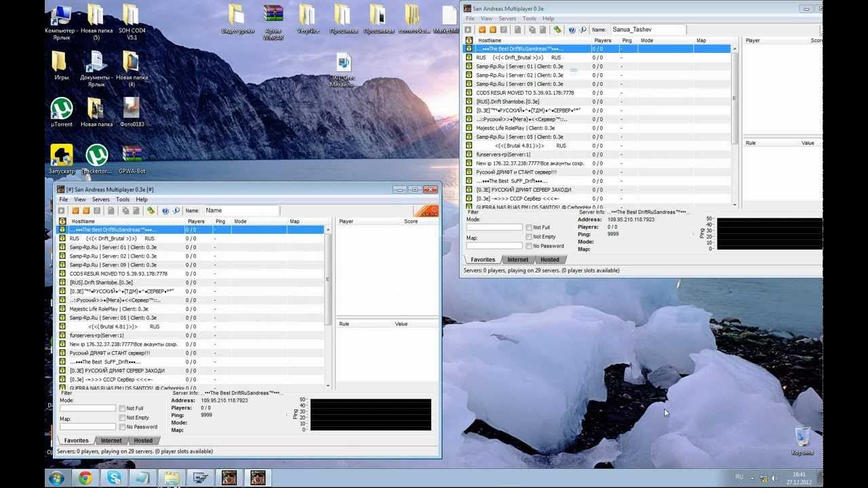Sort by Map column in back window
Viewport: 868px width, 488px height.
712,41
